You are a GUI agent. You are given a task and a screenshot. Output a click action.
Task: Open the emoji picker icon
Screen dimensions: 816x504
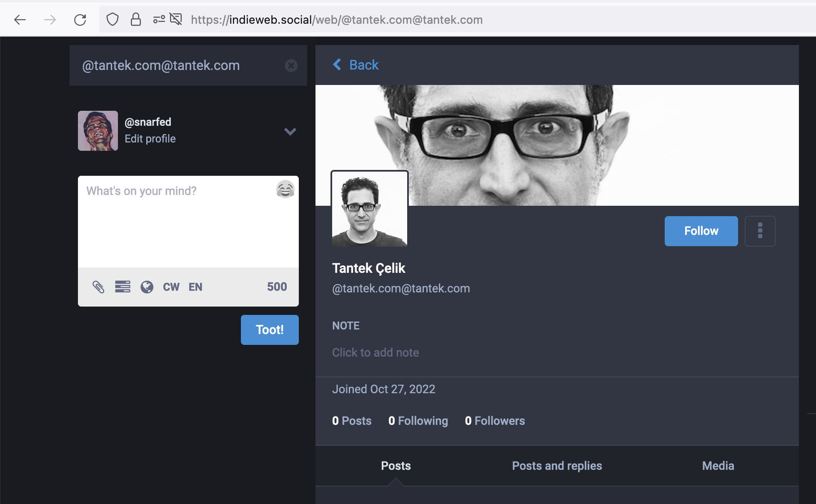(x=285, y=190)
